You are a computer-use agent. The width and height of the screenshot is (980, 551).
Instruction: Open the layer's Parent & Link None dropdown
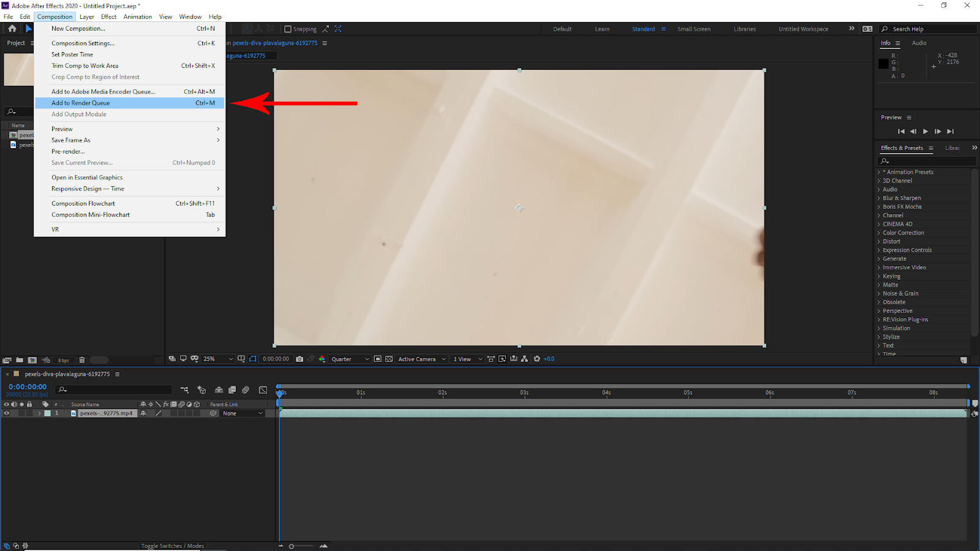[x=243, y=413]
